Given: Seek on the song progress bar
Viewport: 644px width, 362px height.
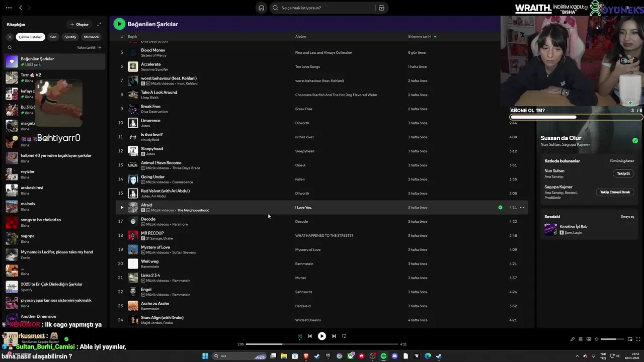Looking at the screenshot, I should tap(322, 344).
